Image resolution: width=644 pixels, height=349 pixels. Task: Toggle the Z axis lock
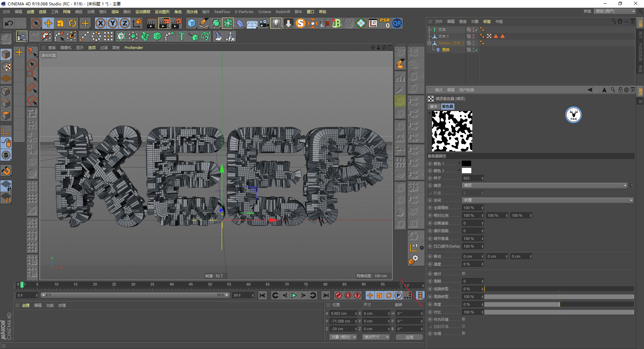(x=125, y=23)
